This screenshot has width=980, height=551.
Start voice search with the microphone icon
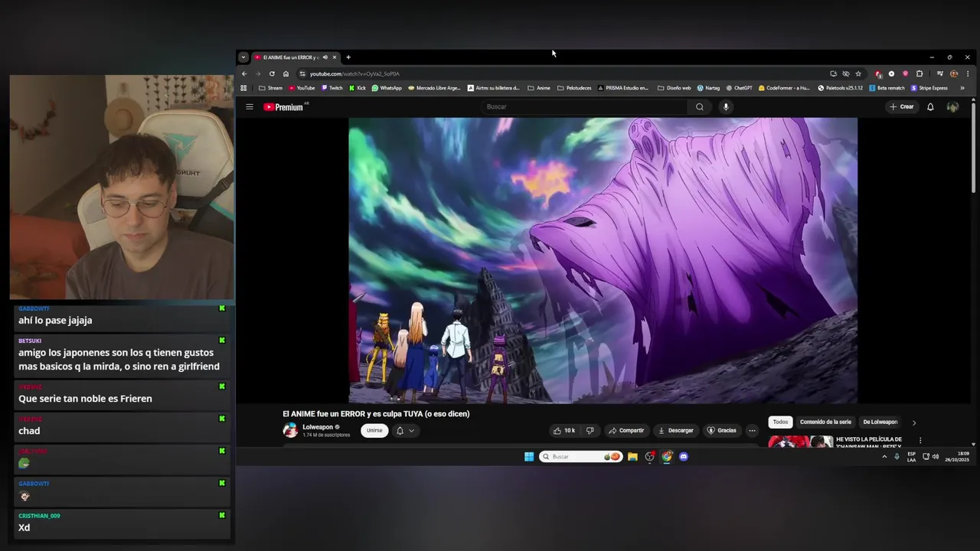tap(726, 107)
